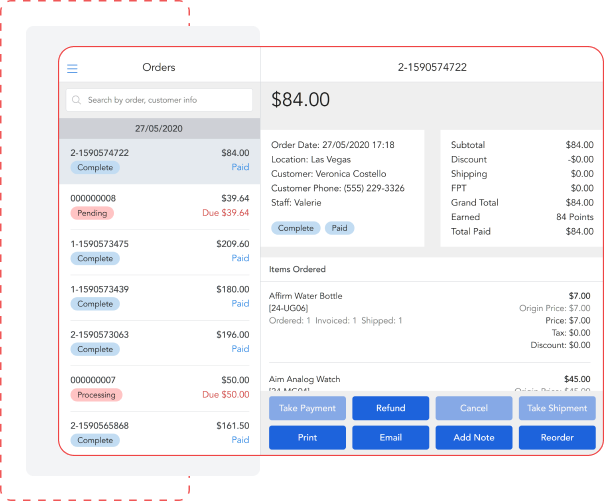This screenshot has height=501, width=604.
Task: Open order 1-1590573475
Action: point(159,252)
